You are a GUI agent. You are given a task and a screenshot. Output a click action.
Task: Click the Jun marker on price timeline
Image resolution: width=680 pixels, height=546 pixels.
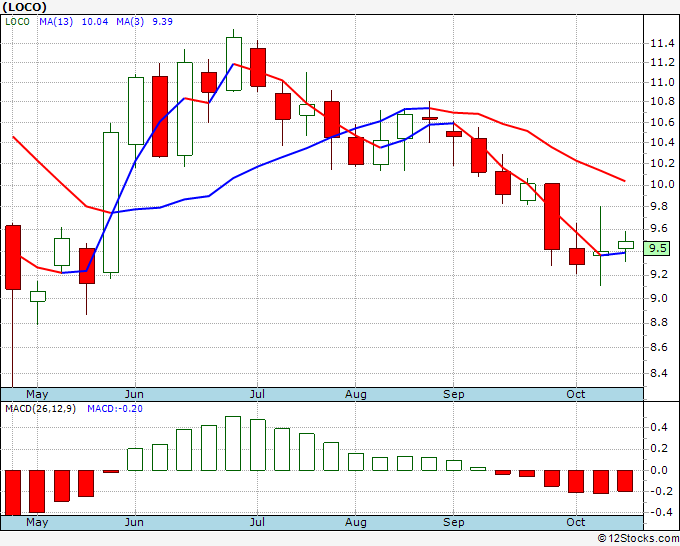coord(134,394)
